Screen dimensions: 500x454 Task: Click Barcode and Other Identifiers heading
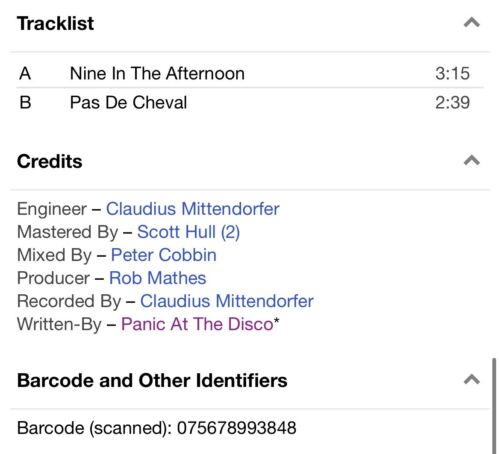[x=152, y=380]
